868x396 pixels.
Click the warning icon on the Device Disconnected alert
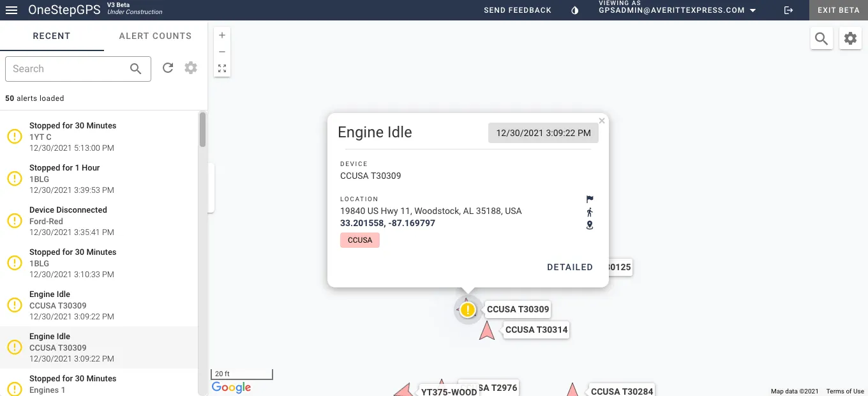[x=14, y=220]
